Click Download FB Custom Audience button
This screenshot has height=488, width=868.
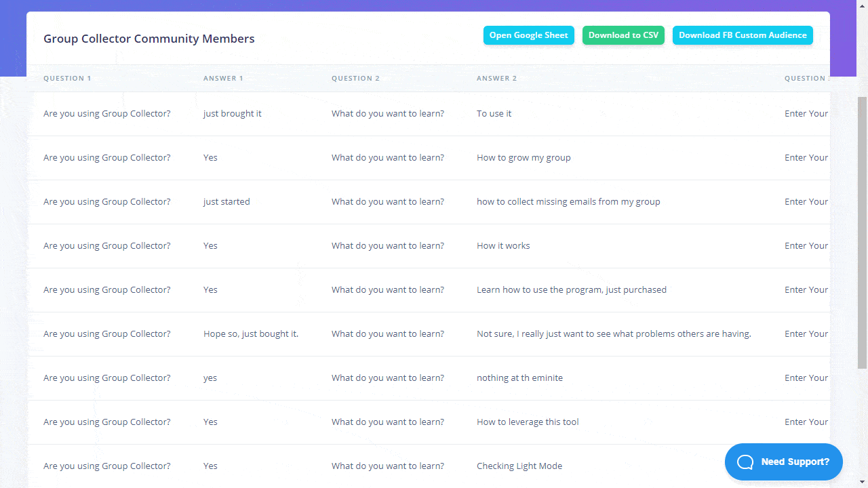tap(743, 35)
